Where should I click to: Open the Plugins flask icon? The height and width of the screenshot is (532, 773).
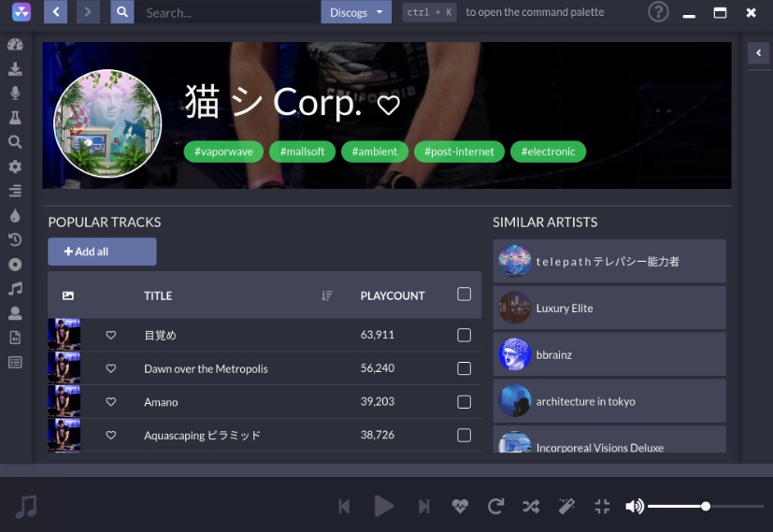15,118
